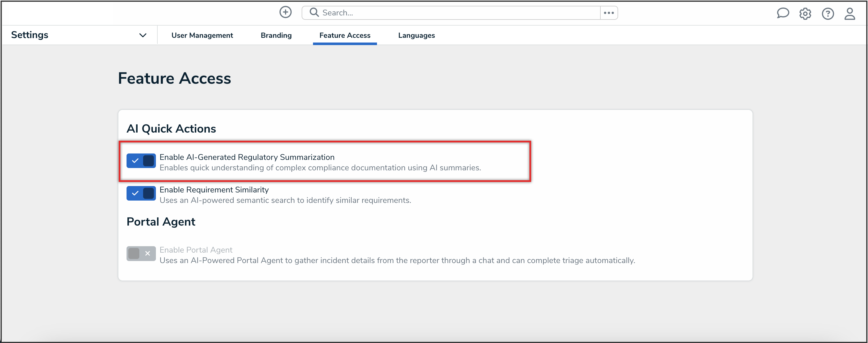Open the chat bubble icon

coord(782,13)
